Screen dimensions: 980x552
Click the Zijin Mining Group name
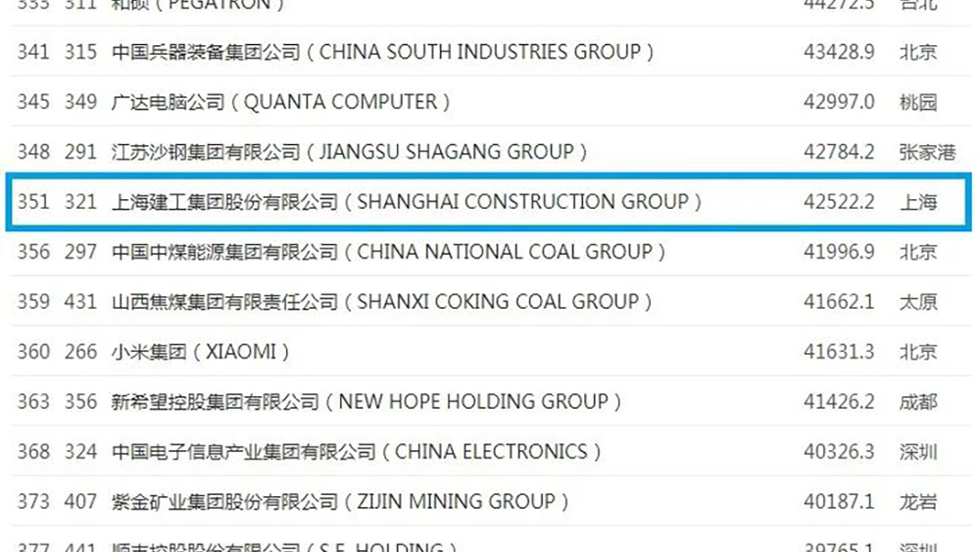pyautogui.click(x=340, y=502)
